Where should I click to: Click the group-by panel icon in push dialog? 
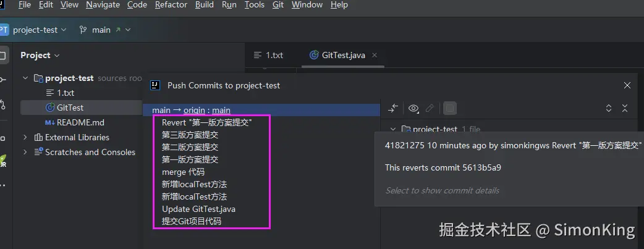tap(451, 109)
